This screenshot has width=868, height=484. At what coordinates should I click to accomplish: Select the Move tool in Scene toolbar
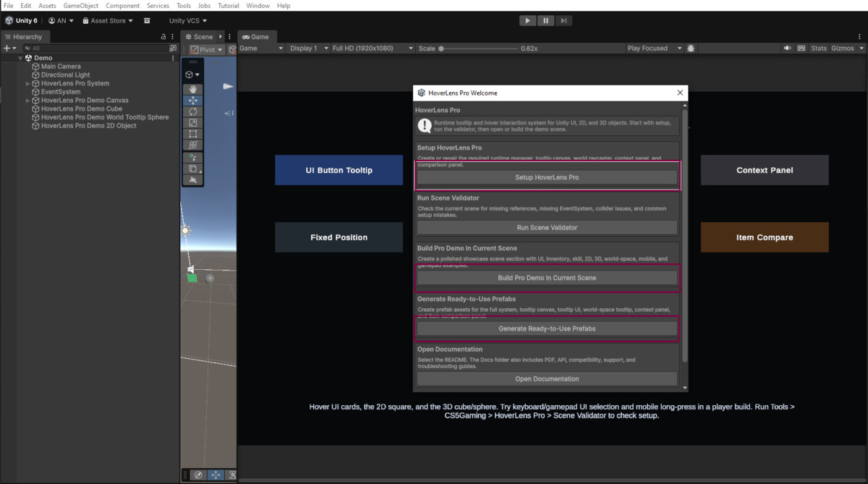(x=192, y=101)
